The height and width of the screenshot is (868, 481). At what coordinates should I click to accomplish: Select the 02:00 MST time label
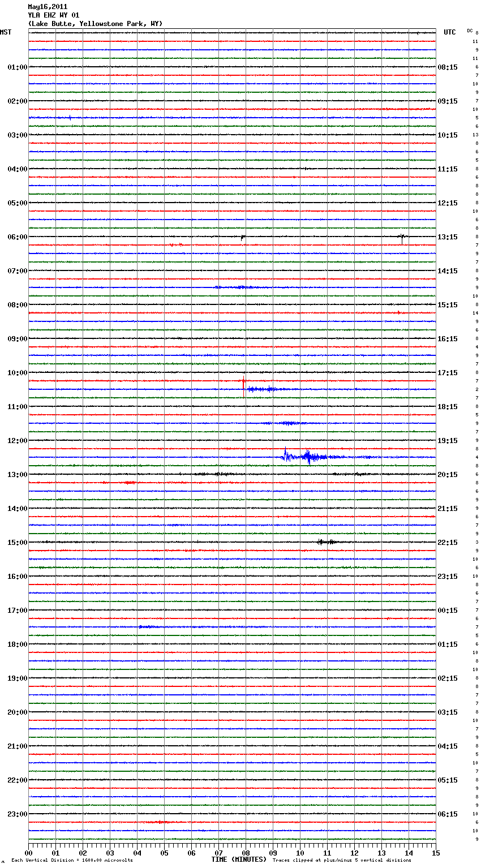18,101
